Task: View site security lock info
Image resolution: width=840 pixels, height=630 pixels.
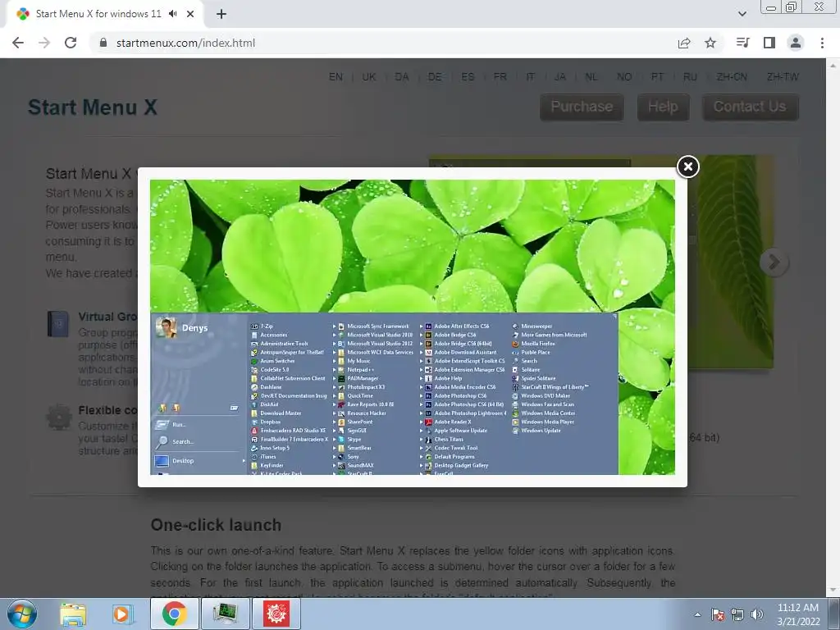Action: click(103, 43)
